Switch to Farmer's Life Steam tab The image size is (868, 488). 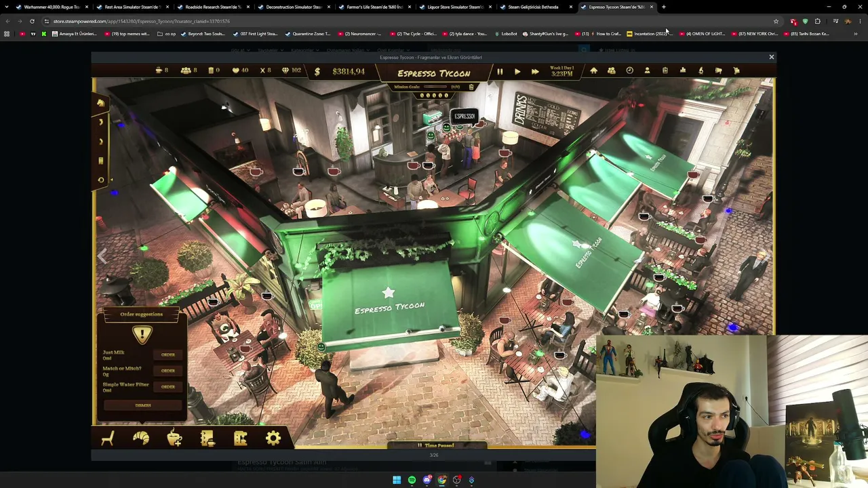pyautogui.click(x=374, y=7)
